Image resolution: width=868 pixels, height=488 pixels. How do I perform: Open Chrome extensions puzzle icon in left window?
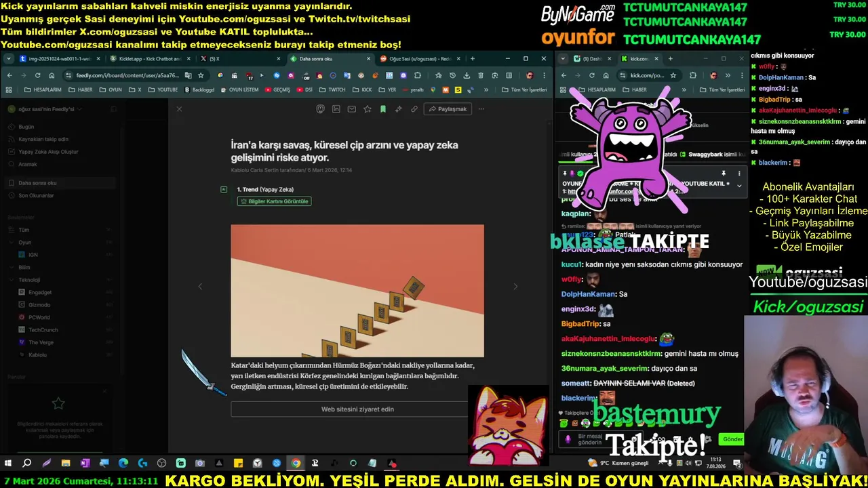click(418, 75)
